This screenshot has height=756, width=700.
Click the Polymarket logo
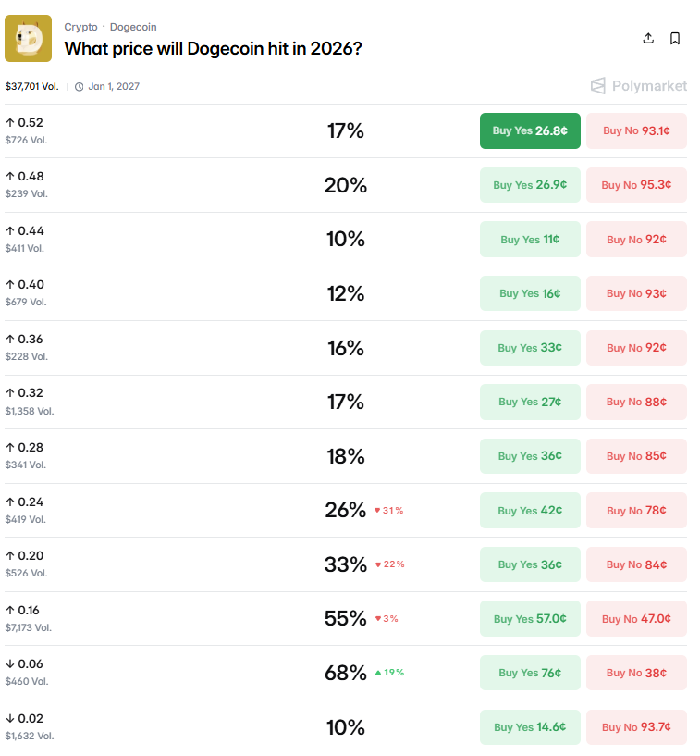[638, 85]
